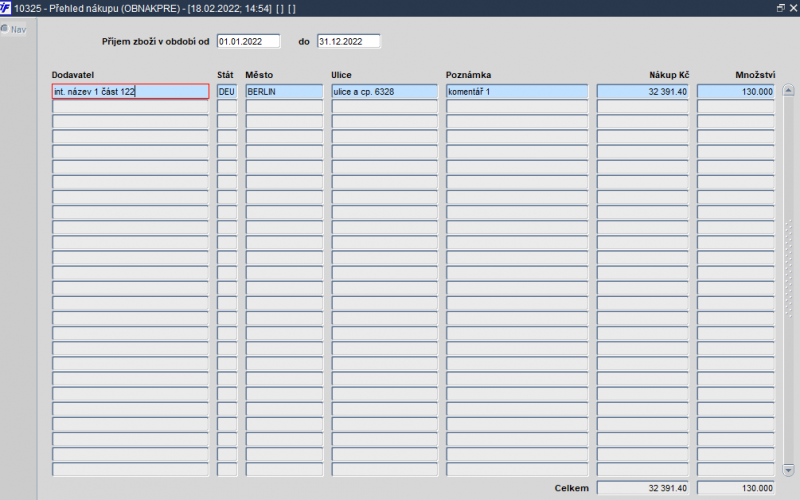The width and height of the screenshot is (800, 500).
Task: Click the 'Množství' column header
Action: pyautogui.click(x=755, y=74)
